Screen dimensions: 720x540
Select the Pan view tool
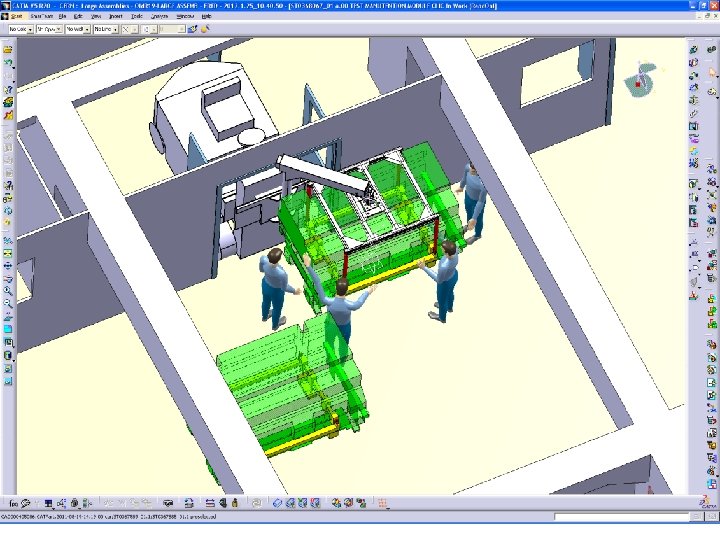[8, 265]
